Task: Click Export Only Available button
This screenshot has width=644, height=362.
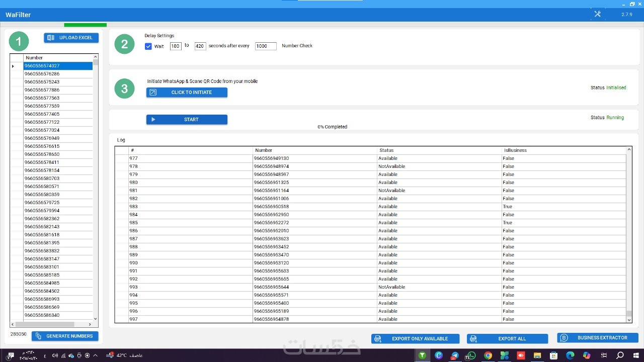Action: click(416, 339)
